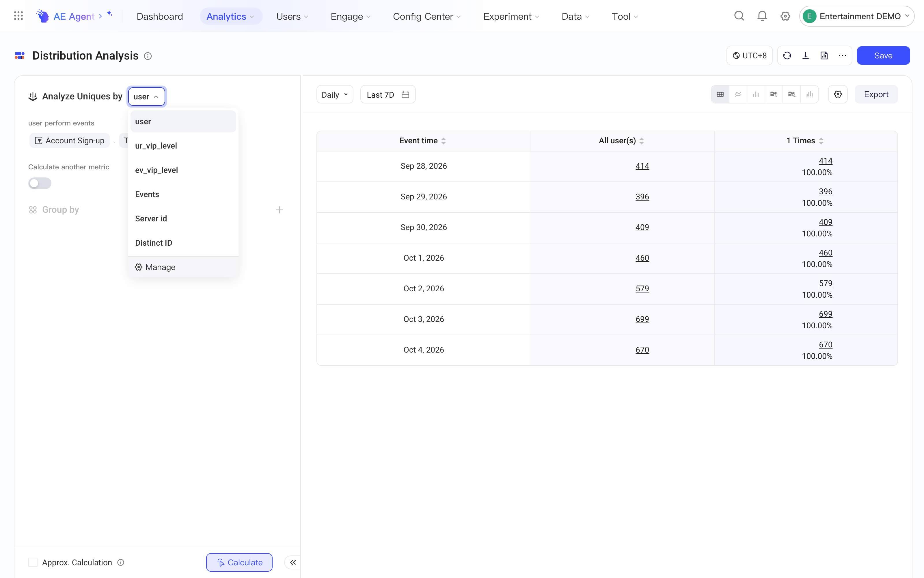Enable Approx. Calculation checkbox

tap(33, 562)
